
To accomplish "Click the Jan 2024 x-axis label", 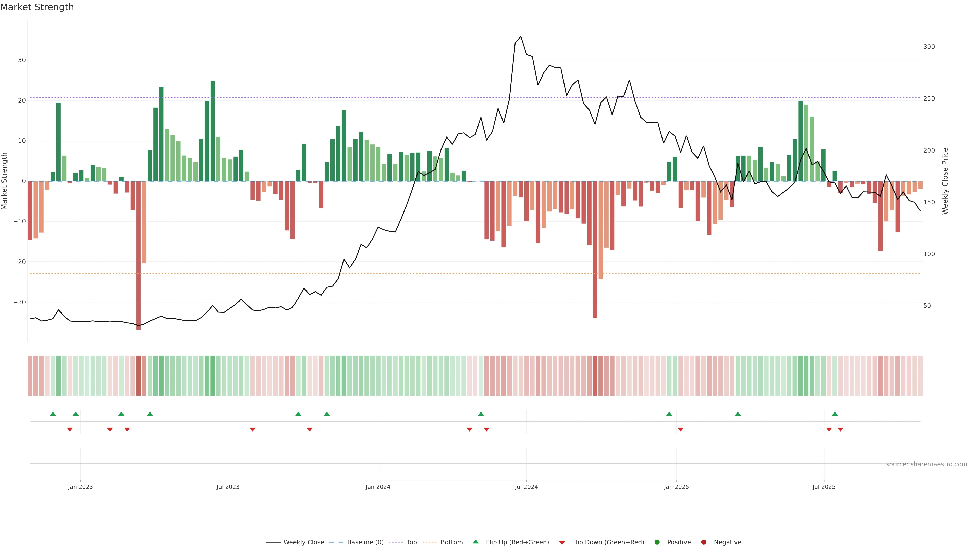I will [378, 487].
